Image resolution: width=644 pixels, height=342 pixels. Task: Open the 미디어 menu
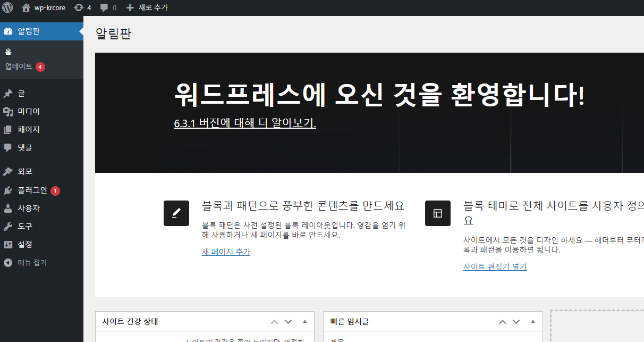pos(41,112)
